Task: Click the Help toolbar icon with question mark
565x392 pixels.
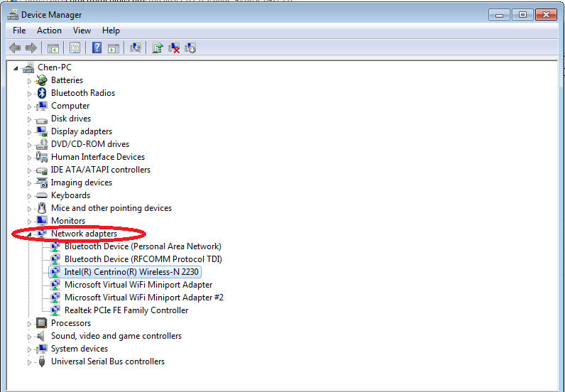Action: point(96,48)
